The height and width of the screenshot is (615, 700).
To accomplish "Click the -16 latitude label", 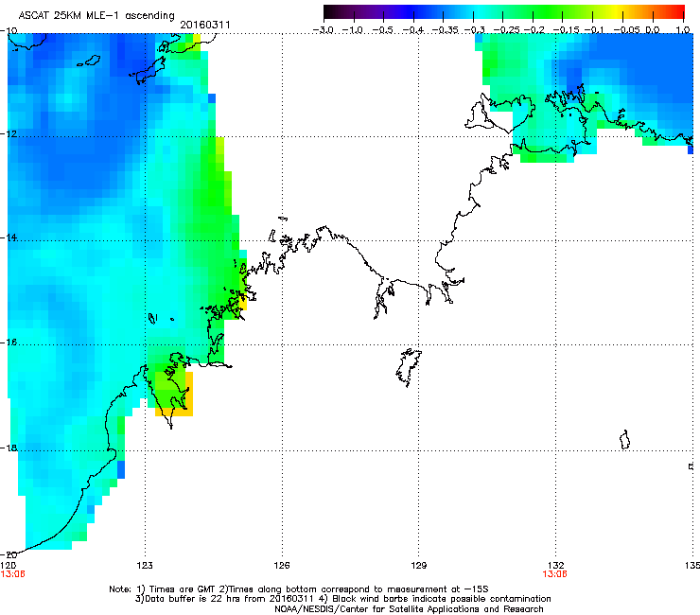I will [9, 343].
